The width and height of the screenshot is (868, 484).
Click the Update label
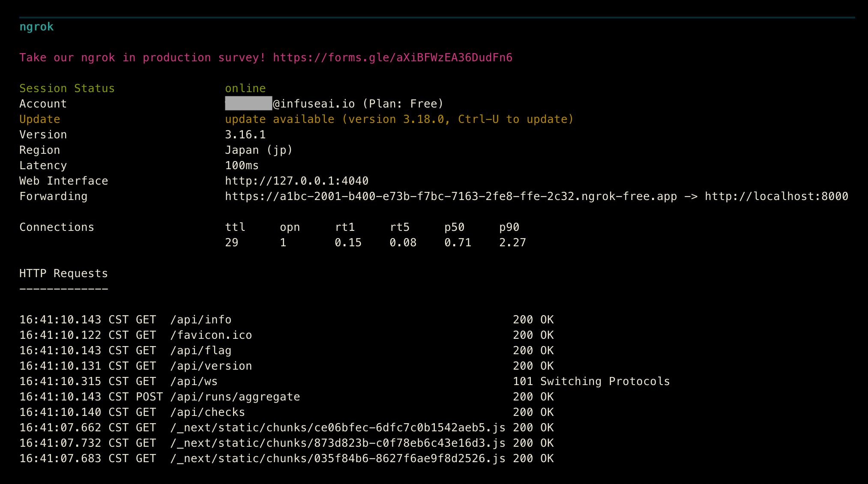pos(39,119)
